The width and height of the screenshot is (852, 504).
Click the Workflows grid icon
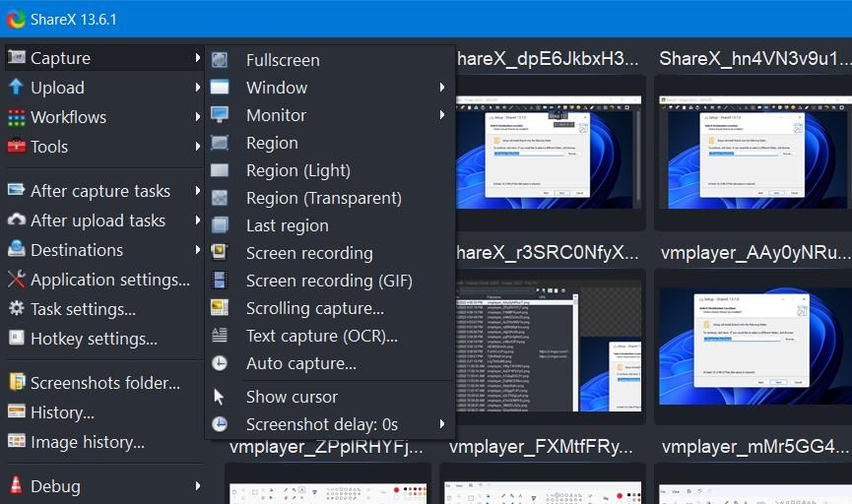pos(17,117)
